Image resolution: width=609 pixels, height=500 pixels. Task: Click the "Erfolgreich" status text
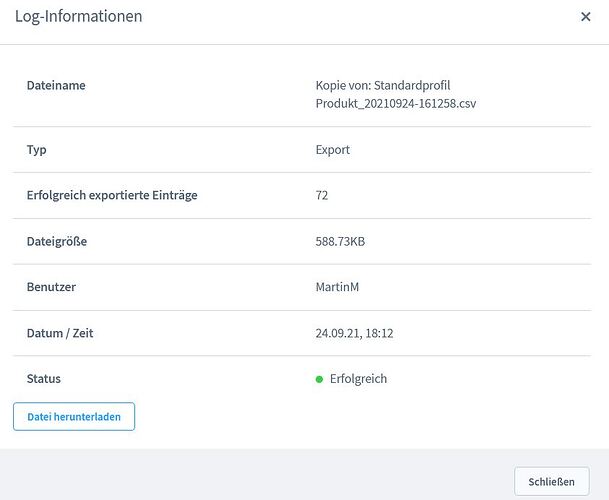(358, 379)
